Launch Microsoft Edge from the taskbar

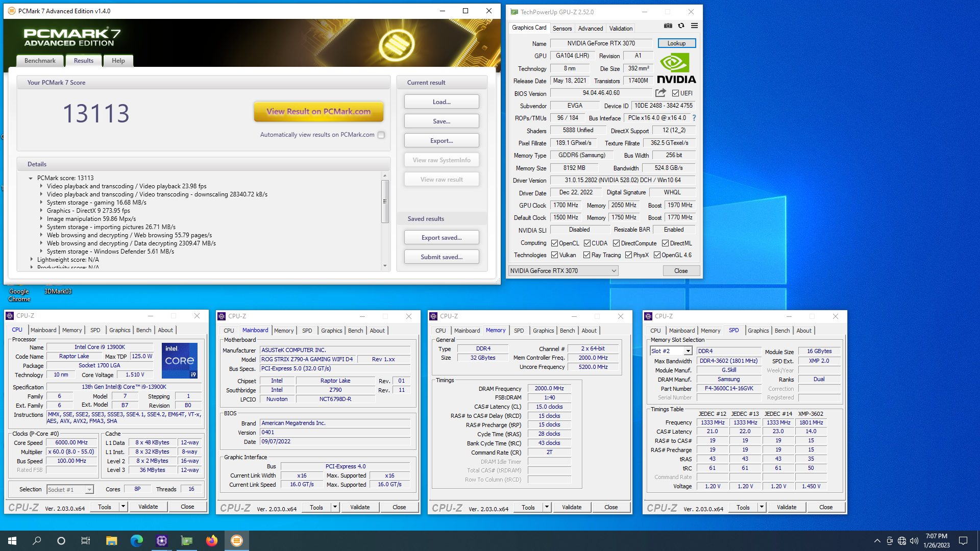pos(136,541)
